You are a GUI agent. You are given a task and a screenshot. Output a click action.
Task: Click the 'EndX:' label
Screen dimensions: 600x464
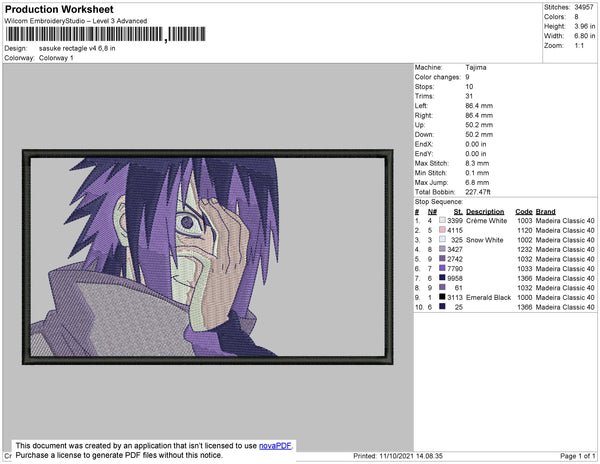424,144
